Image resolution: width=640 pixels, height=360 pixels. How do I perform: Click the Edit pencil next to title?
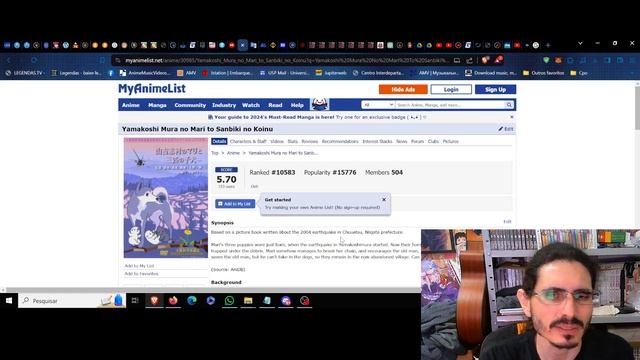[505, 129]
